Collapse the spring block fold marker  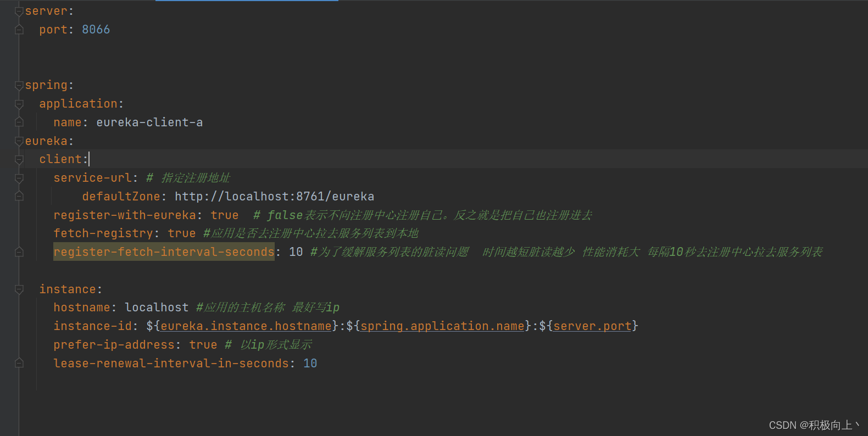pyautogui.click(x=19, y=85)
